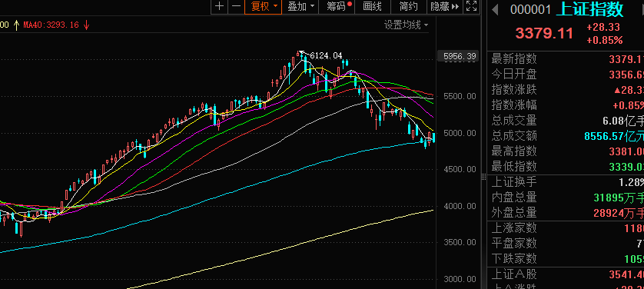The height and width of the screenshot is (289, 644).
Task: Open the 筹码 chip distribution panel
Action: pyautogui.click(x=337, y=7)
